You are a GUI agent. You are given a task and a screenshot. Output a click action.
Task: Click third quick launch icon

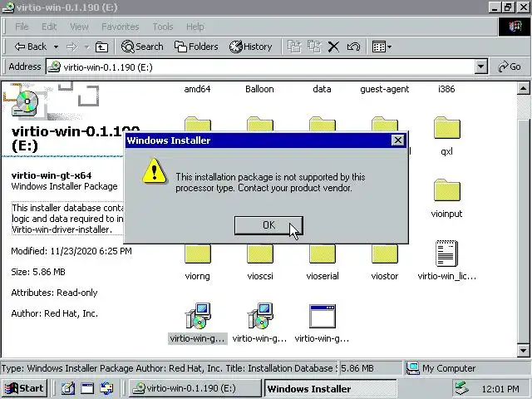tap(106, 388)
